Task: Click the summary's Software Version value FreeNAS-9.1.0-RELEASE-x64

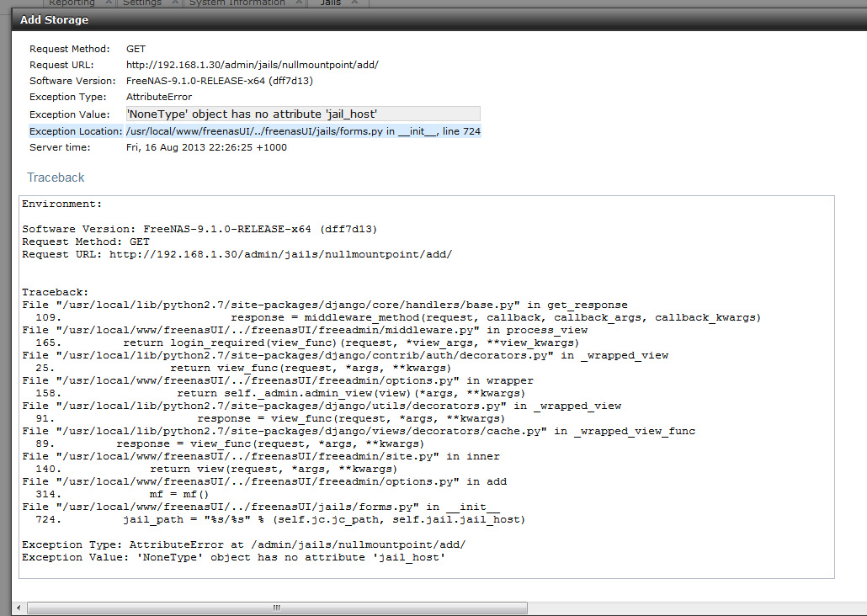Action: [220, 81]
